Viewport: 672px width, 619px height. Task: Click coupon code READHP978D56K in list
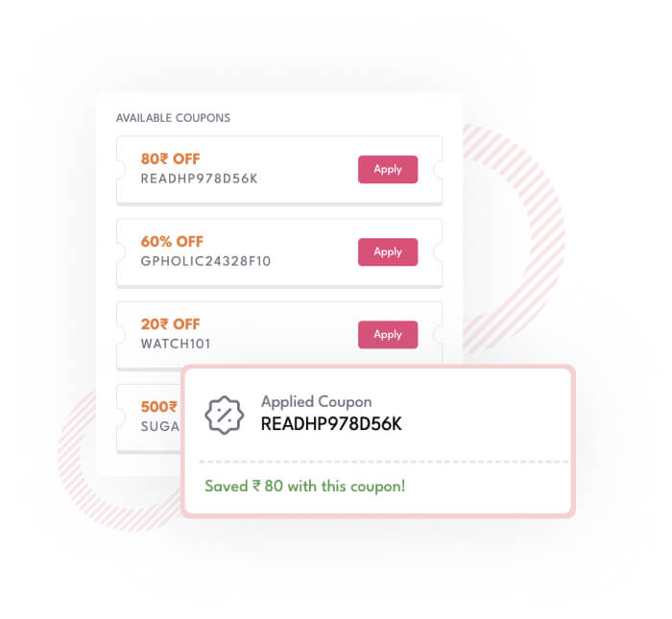click(x=200, y=179)
